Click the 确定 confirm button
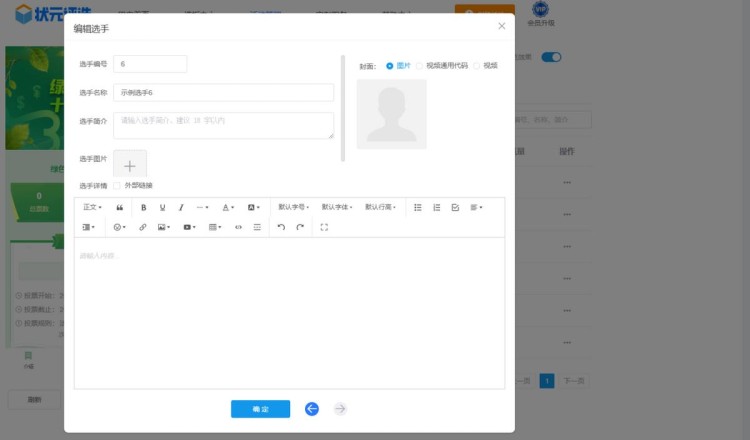This screenshot has height=440, width=750. (x=260, y=409)
